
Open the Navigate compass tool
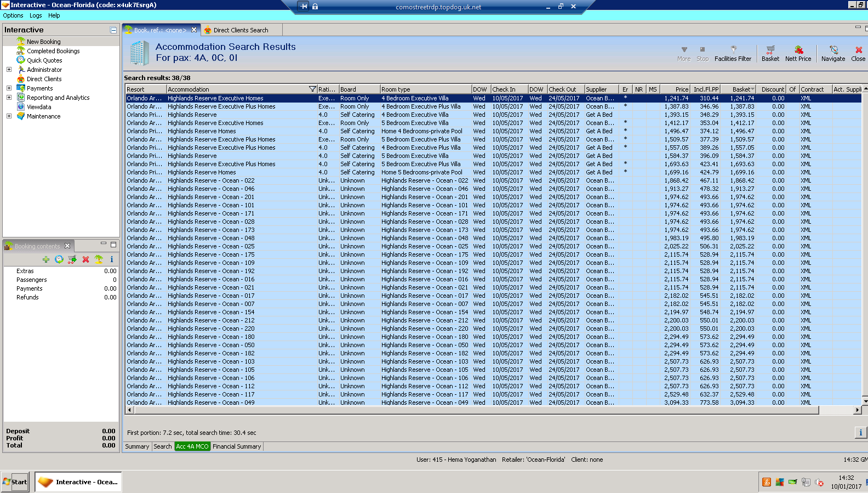[833, 53]
